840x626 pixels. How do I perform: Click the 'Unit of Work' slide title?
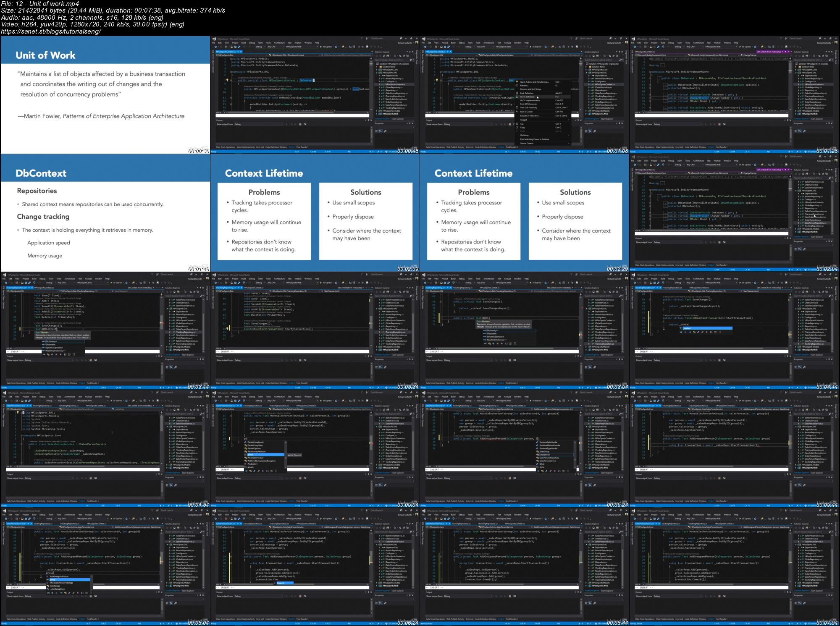pos(45,55)
